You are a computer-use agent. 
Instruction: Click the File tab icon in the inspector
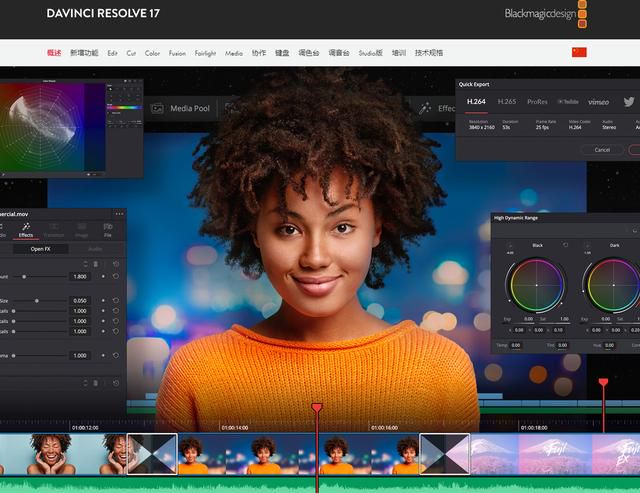[x=108, y=227]
